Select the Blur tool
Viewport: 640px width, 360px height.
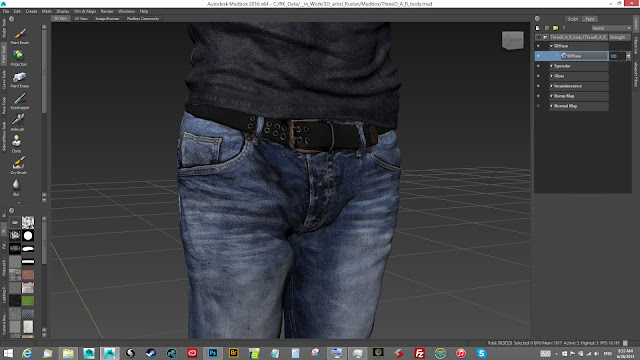click(16, 187)
